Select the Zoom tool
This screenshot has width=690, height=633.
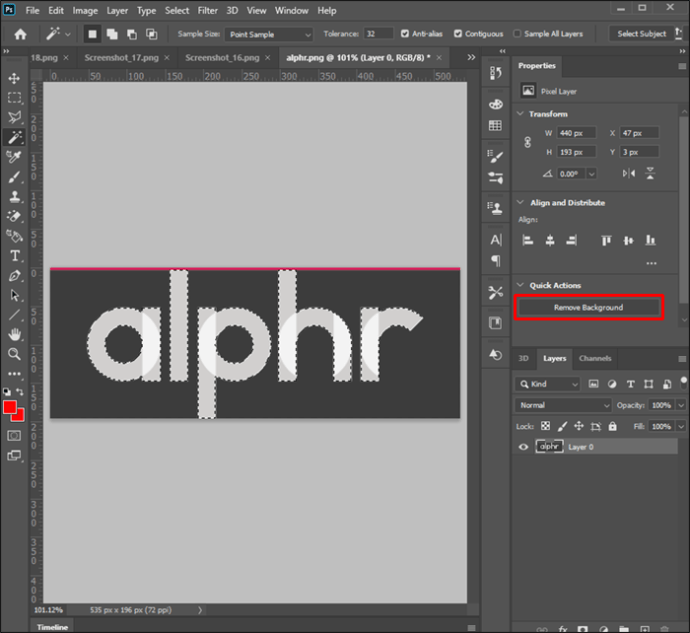[14, 353]
